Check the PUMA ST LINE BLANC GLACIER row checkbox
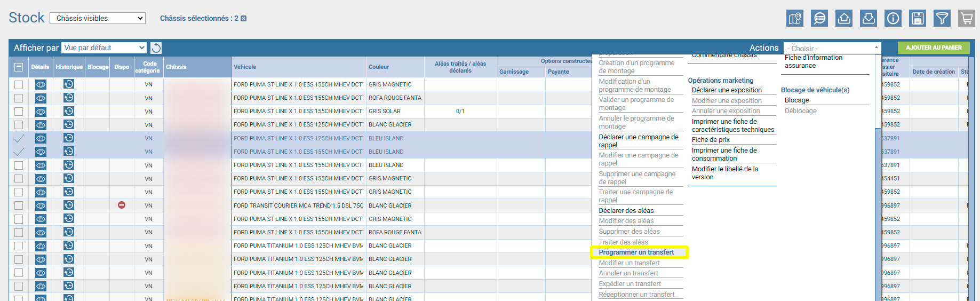Image resolution: width=980 pixels, height=301 pixels. pos(19,125)
